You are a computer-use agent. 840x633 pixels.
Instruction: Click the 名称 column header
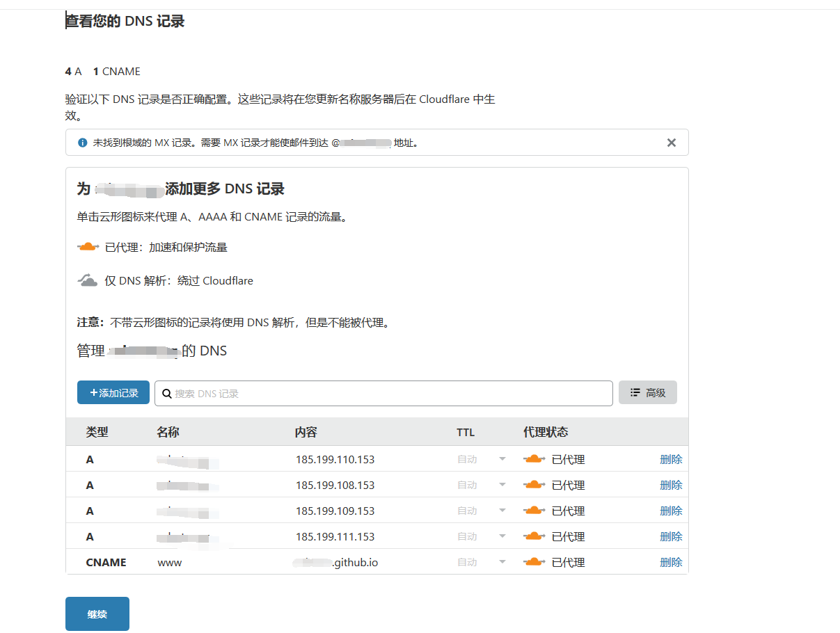click(x=168, y=432)
